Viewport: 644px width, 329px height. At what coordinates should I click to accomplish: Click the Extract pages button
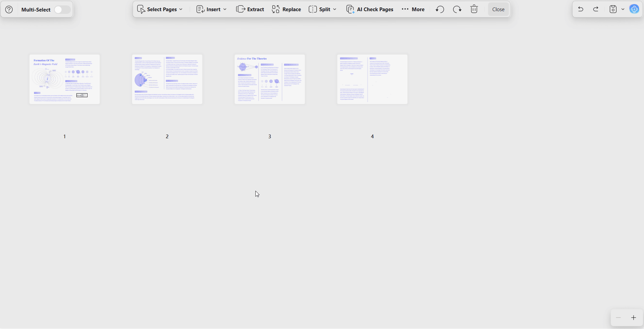coord(250,9)
